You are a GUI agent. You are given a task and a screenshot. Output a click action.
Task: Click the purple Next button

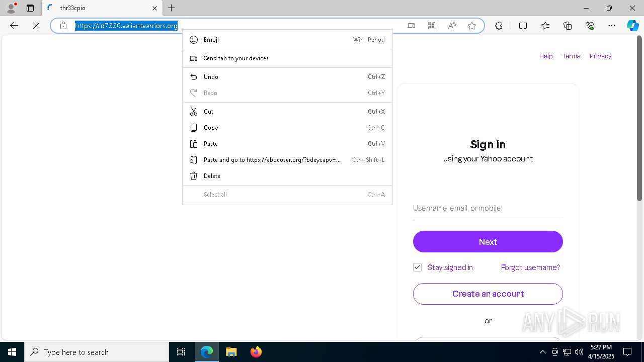coord(488,242)
